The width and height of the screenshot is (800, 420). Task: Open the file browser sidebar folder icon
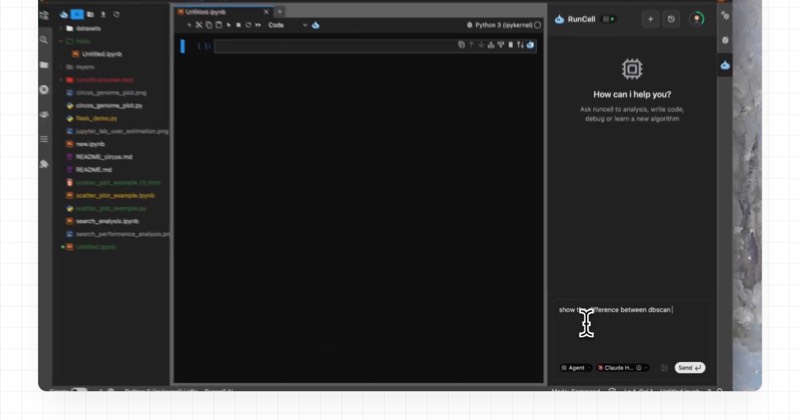pos(44,65)
